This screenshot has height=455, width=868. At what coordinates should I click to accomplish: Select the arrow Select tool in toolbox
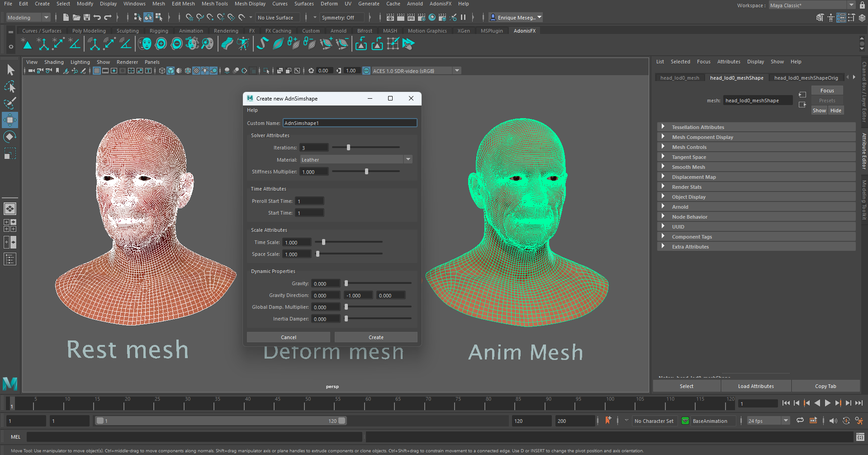[x=10, y=70]
